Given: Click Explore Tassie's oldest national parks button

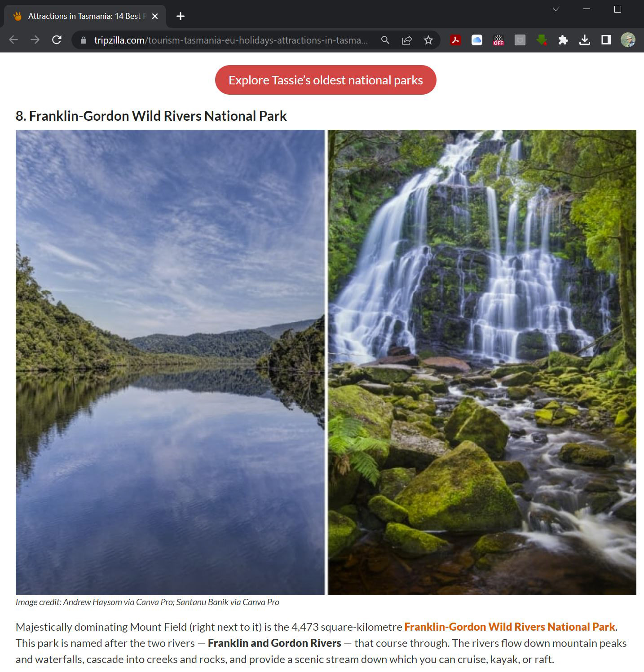Looking at the screenshot, I should pyautogui.click(x=326, y=80).
